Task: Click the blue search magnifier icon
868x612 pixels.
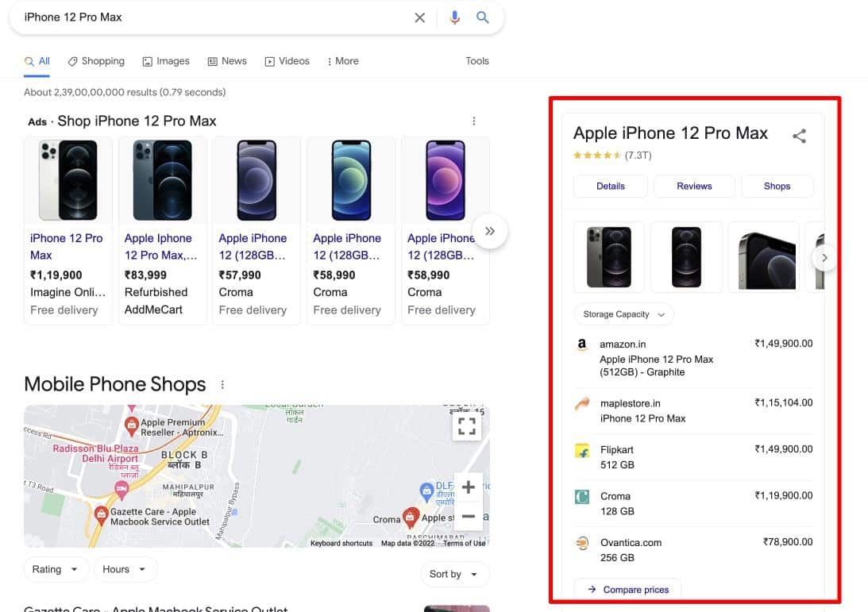Action: tap(483, 17)
